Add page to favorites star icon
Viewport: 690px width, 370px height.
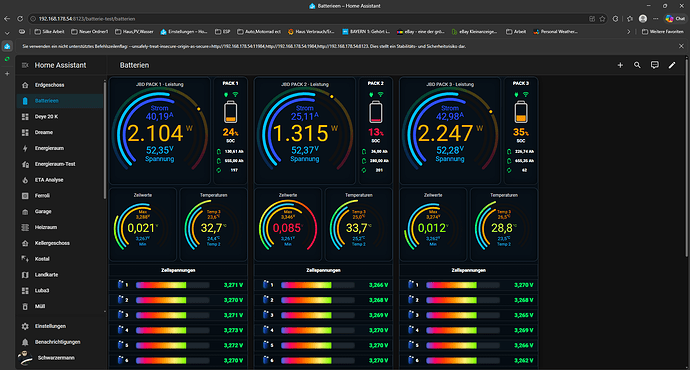pos(602,19)
